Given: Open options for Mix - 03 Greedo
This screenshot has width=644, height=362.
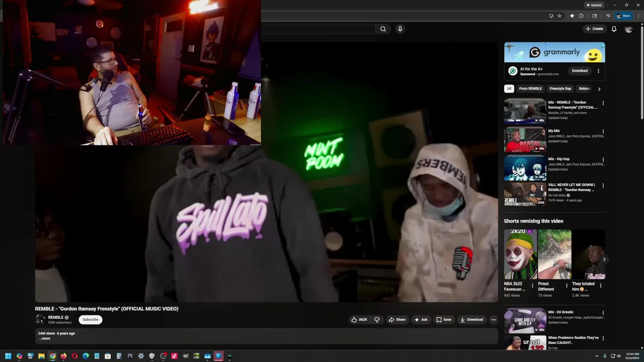Looking at the screenshot, I should coord(603,313).
